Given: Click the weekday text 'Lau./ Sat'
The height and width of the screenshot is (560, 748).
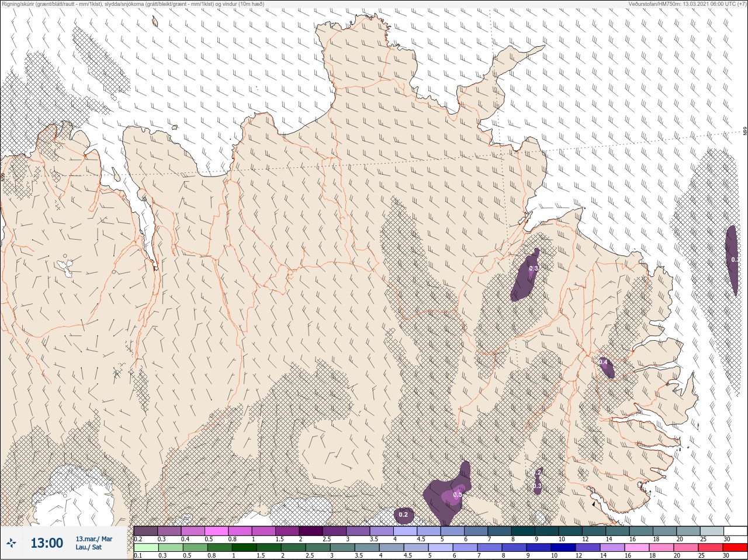Looking at the screenshot, I should pos(88,547).
